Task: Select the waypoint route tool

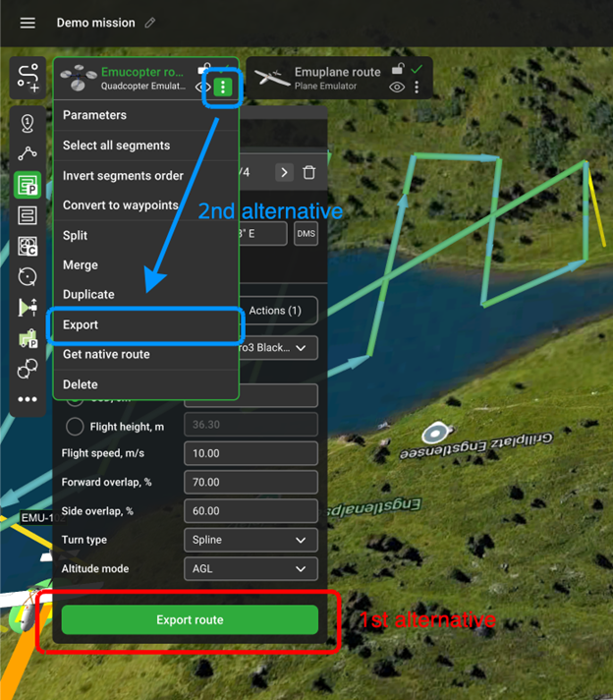Action: click(x=28, y=154)
